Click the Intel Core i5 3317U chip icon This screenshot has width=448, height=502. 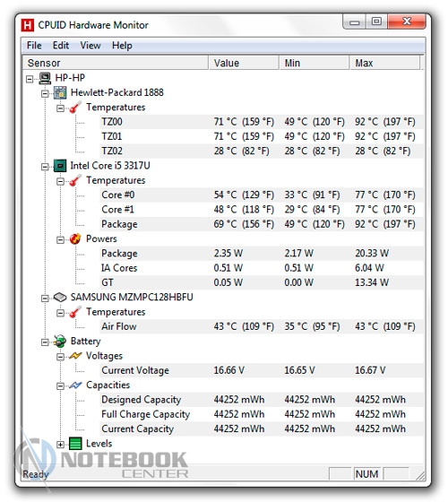coord(60,166)
